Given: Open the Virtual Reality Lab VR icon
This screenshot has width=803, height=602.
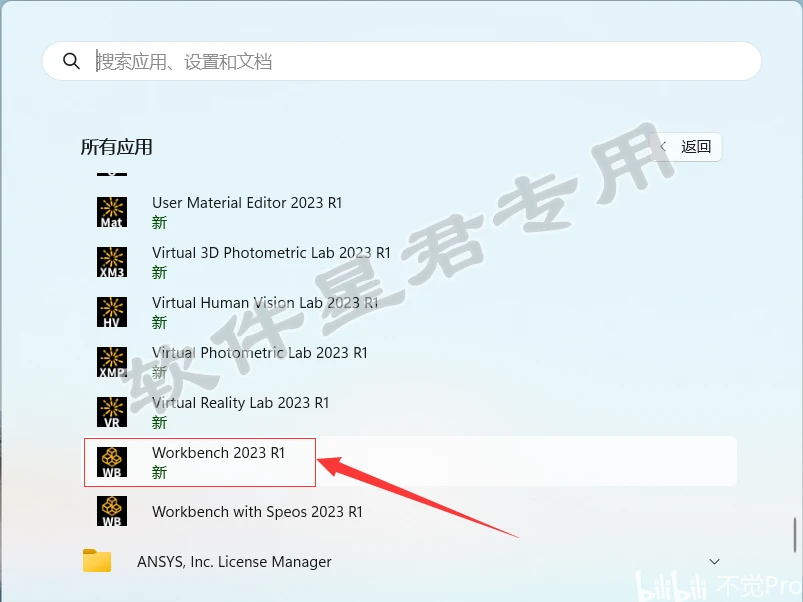Looking at the screenshot, I should pos(112,412).
